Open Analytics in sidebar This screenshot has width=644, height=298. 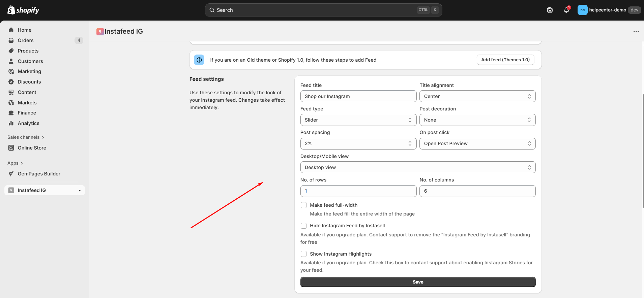pyautogui.click(x=45, y=123)
